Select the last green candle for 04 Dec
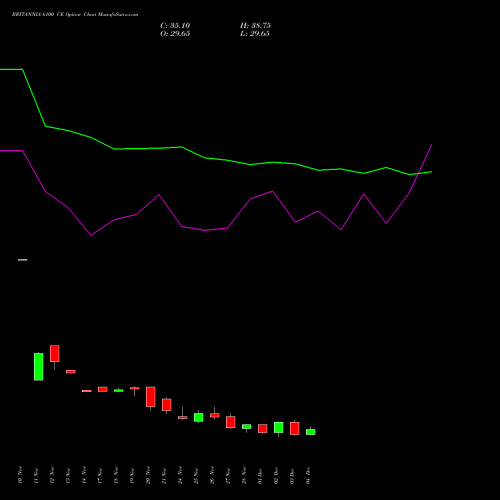The width and height of the screenshot is (500, 500). (x=311, y=432)
